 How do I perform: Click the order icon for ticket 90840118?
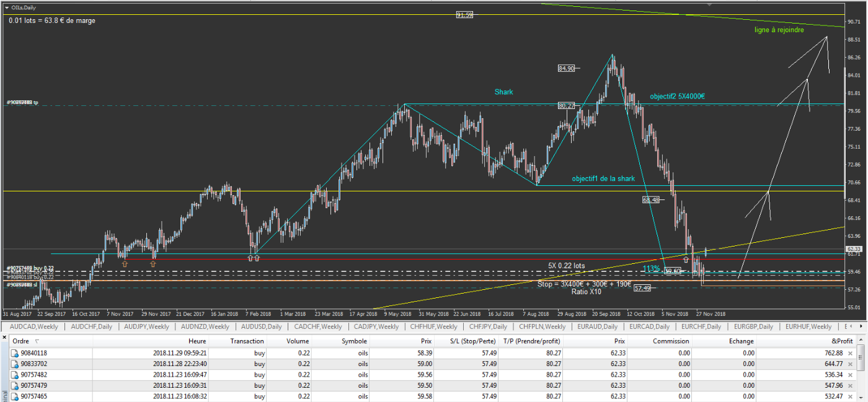(15, 353)
